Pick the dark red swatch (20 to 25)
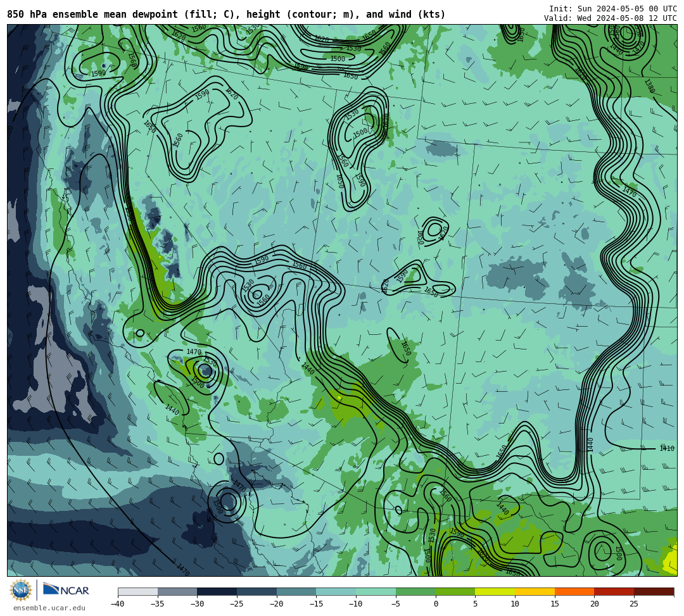 pyautogui.click(x=614, y=591)
